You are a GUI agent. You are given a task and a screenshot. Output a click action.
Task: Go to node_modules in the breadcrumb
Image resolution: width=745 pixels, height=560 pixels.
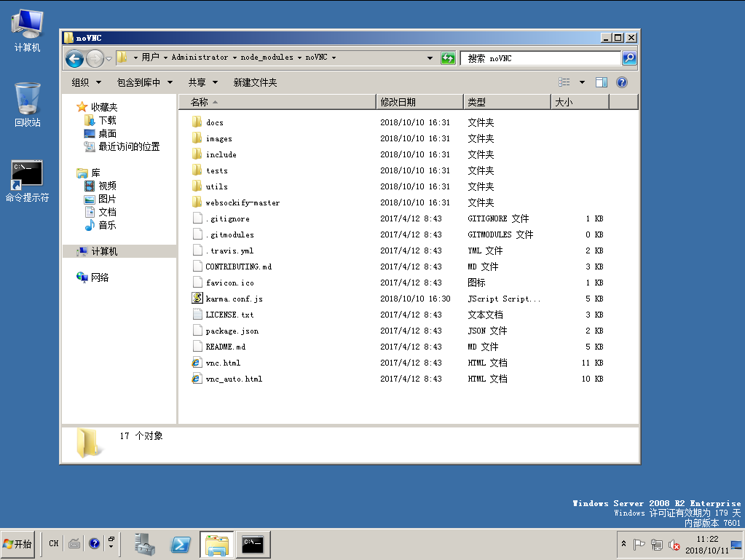[x=267, y=57]
